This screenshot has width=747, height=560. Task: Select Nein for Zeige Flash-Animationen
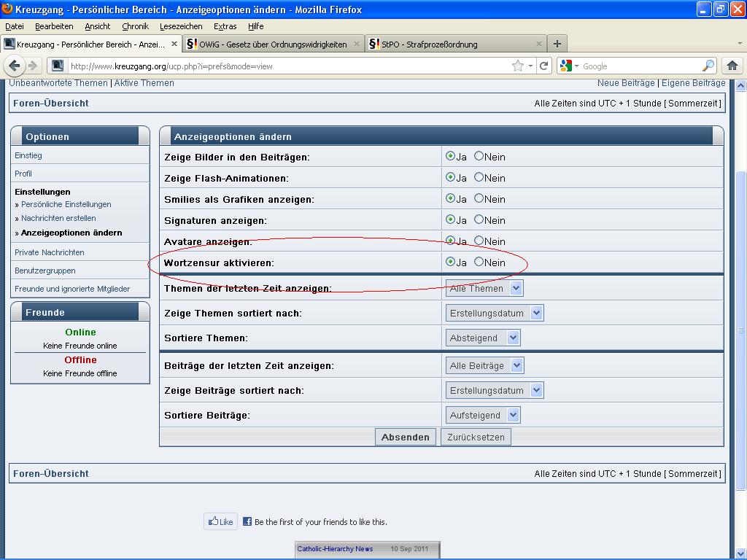click(479, 177)
